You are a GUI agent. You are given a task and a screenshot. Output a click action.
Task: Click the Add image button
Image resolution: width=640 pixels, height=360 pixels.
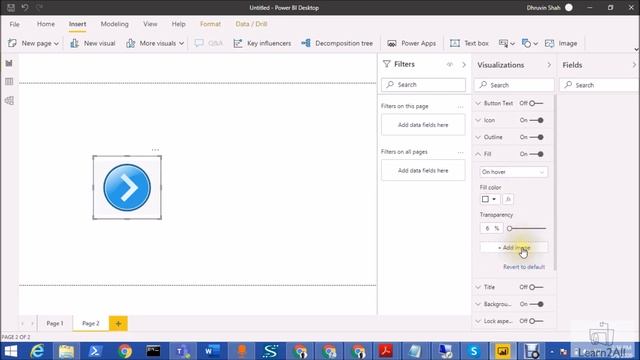click(x=514, y=248)
